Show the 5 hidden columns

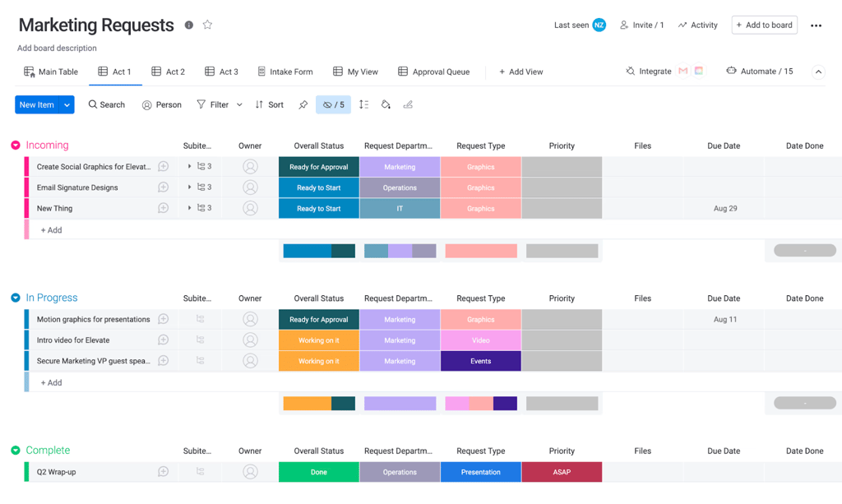(333, 104)
